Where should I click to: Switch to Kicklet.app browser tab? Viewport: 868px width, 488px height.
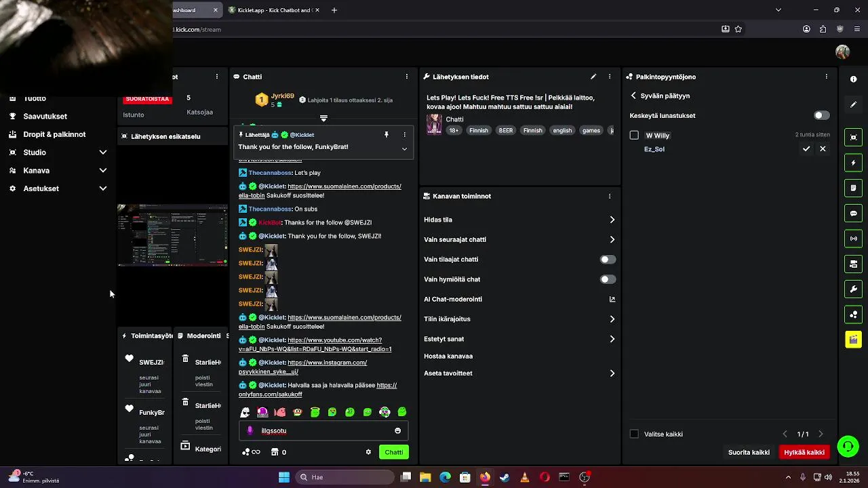click(275, 10)
